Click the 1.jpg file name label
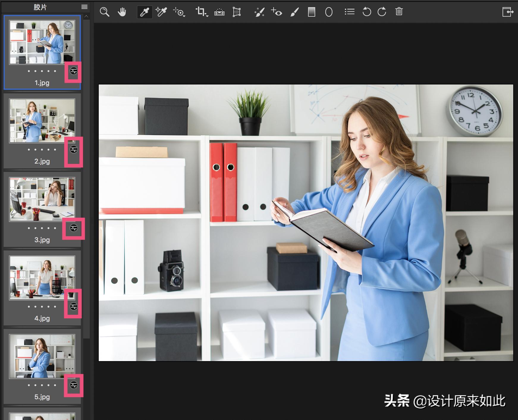 click(x=42, y=83)
